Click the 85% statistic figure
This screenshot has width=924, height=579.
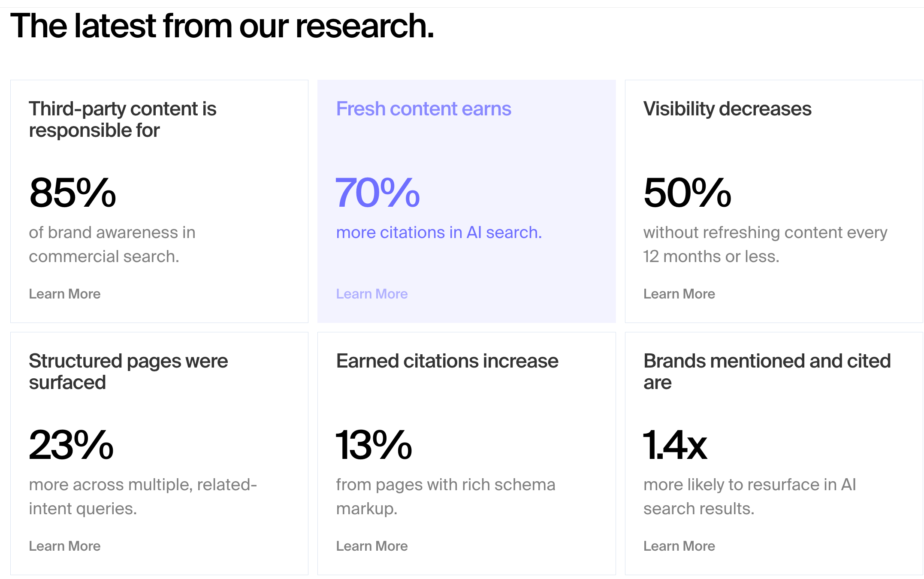pyautogui.click(x=72, y=193)
